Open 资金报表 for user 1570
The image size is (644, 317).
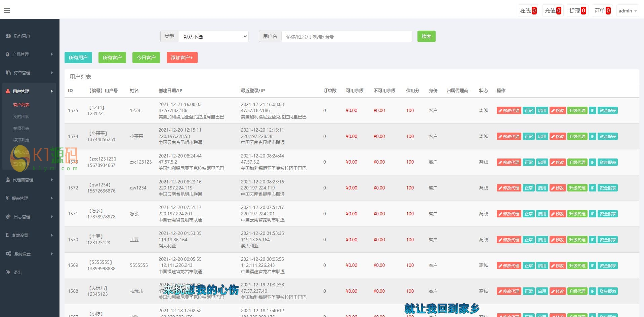pyautogui.click(x=608, y=240)
